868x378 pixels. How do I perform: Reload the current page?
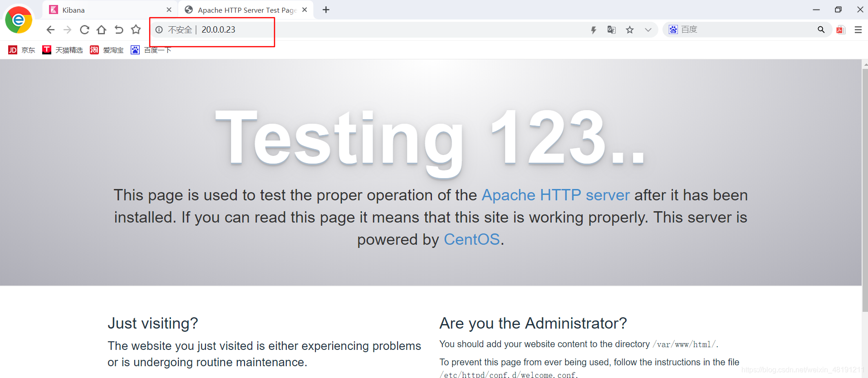pyautogui.click(x=84, y=30)
